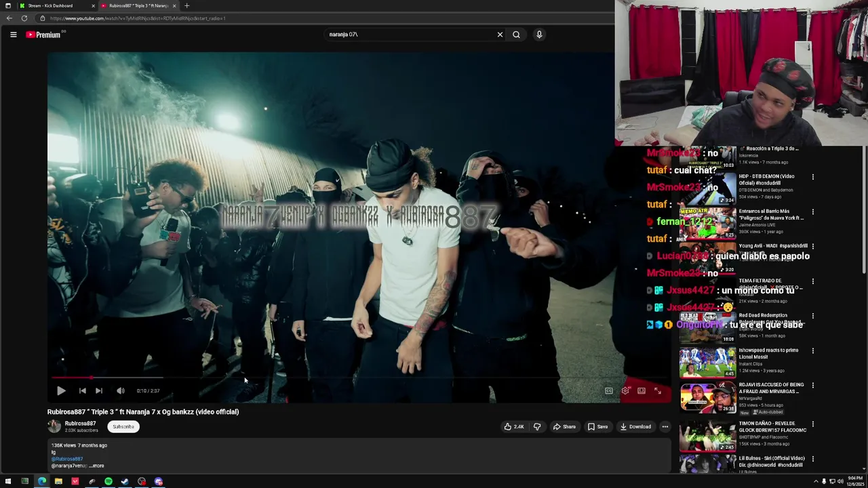Mute the video volume speaker icon
The width and height of the screenshot is (868, 488).
click(x=120, y=391)
